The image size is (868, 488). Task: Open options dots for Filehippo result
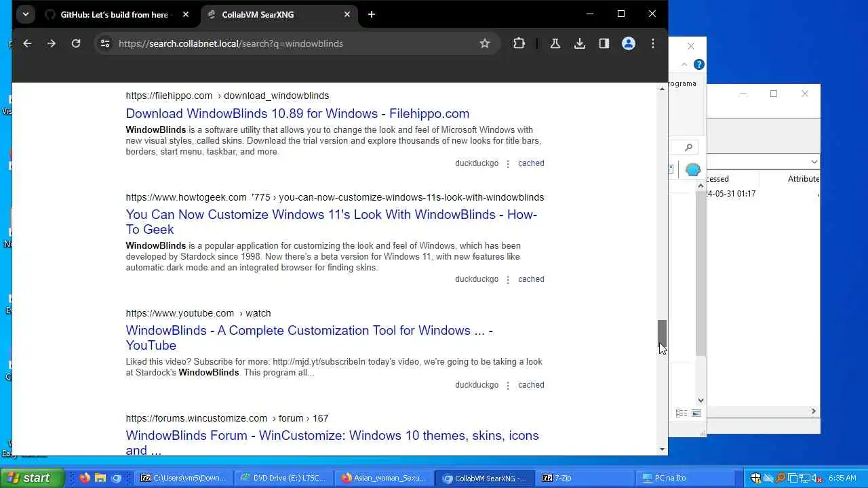[508, 164]
